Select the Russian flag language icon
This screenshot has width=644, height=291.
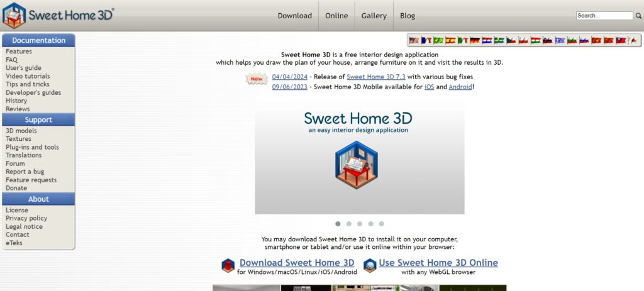tap(584, 40)
